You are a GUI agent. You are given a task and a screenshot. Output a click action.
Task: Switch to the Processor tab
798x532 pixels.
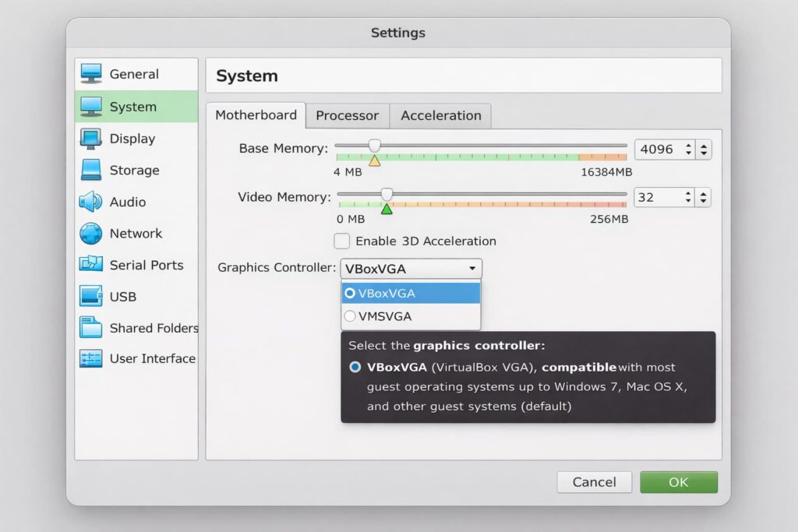coord(347,115)
